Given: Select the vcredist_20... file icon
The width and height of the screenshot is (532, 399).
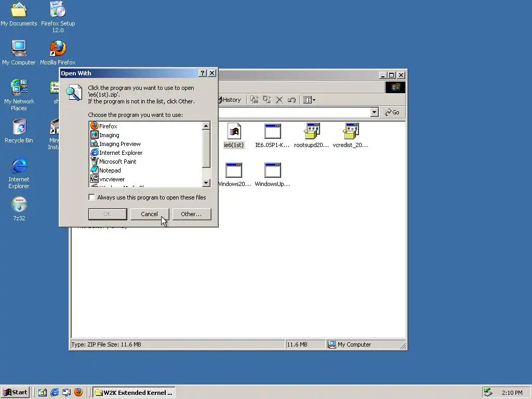Looking at the screenshot, I should pos(351,136).
